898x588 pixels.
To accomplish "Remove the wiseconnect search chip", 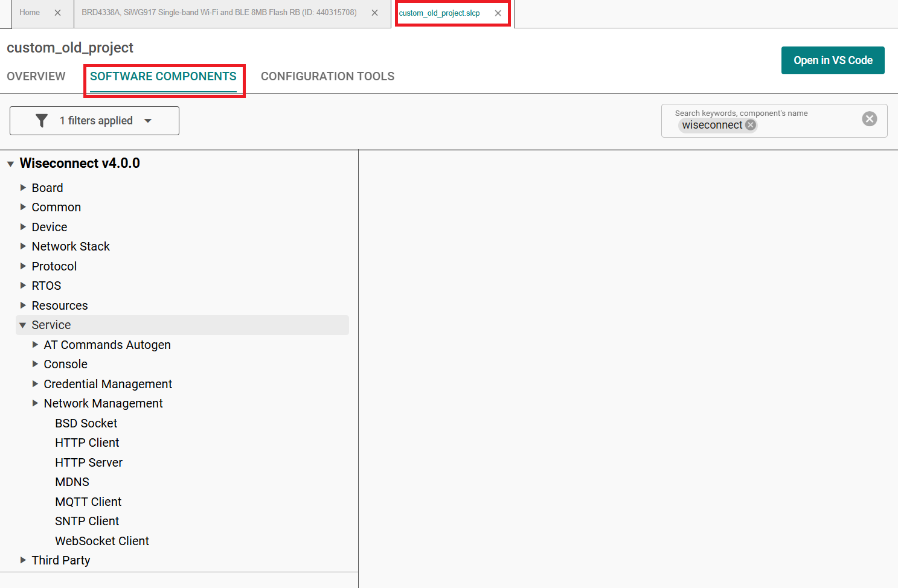I will coord(751,125).
